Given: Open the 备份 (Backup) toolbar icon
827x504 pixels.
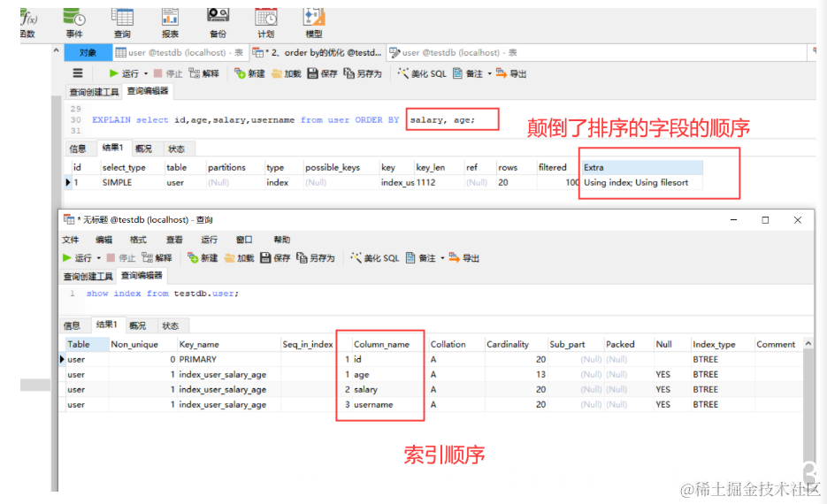Looking at the screenshot, I should (218, 23).
